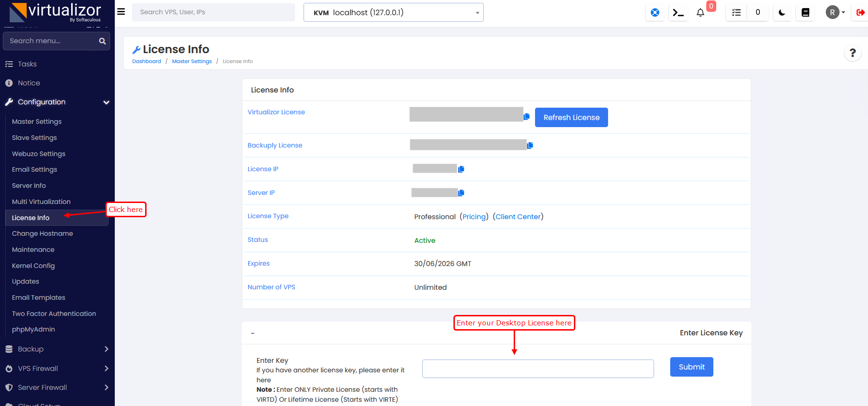Collapse the Enter License Key panel
The height and width of the screenshot is (406, 868).
[253, 333]
